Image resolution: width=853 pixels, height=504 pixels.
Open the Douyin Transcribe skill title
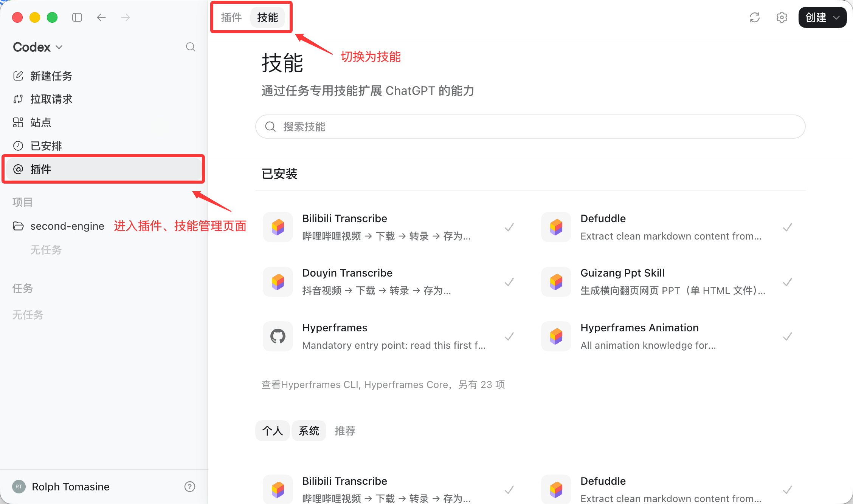347,273
